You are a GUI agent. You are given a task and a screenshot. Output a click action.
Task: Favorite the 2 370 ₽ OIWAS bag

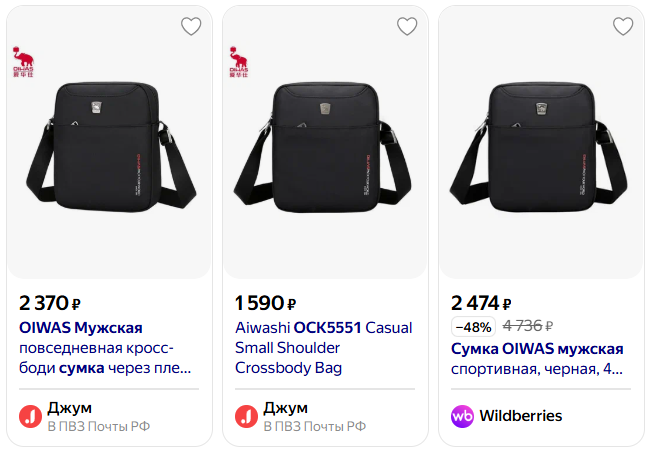[191, 27]
